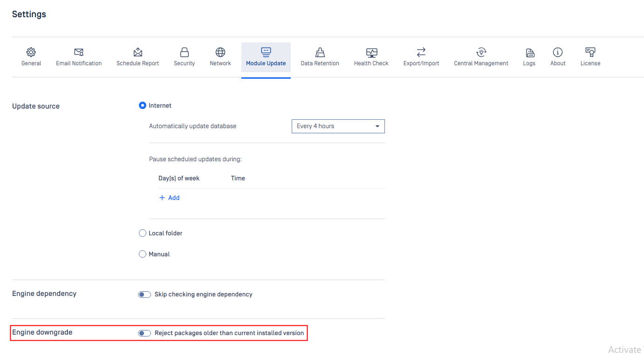Open the Central Management icon
The height and width of the screenshot is (357, 644).
click(481, 52)
